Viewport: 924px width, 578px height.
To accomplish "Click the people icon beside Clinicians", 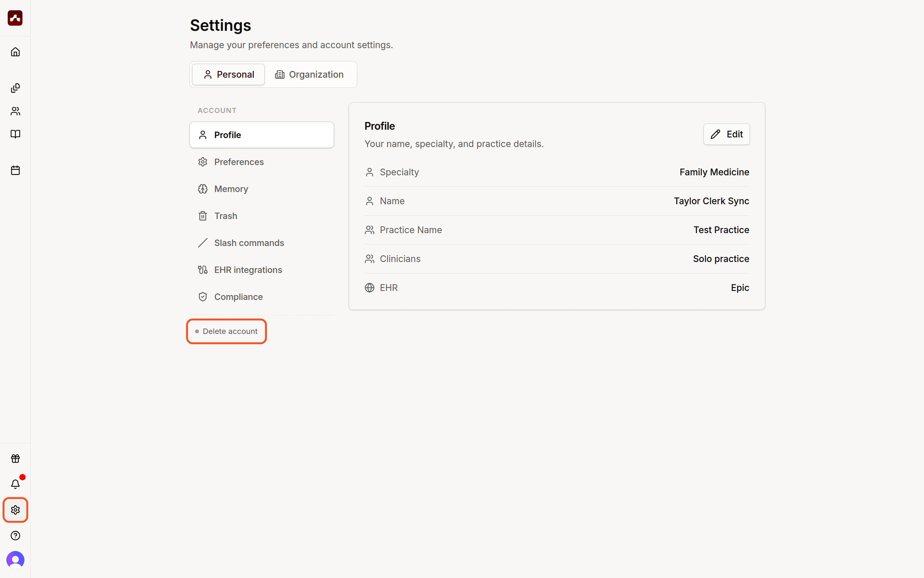I will coord(369,259).
